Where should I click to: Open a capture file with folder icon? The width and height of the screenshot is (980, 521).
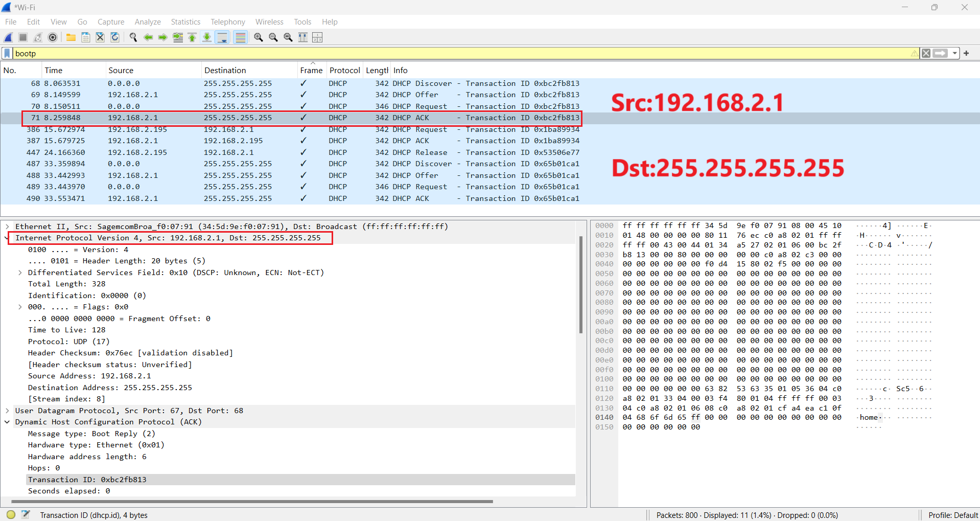[71, 37]
